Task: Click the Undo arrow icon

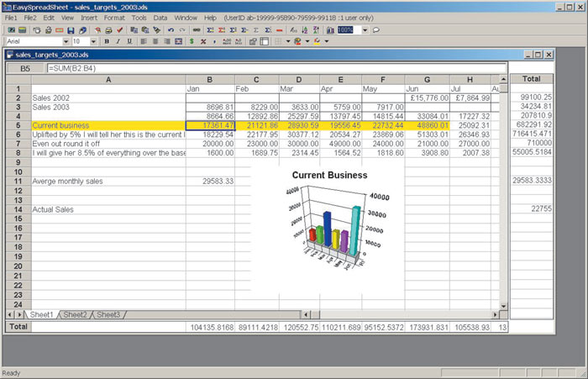Action: click(171, 29)
